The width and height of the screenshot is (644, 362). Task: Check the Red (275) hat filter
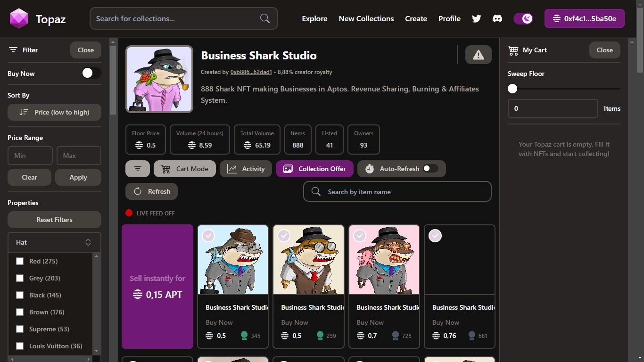tap(20, 261)
